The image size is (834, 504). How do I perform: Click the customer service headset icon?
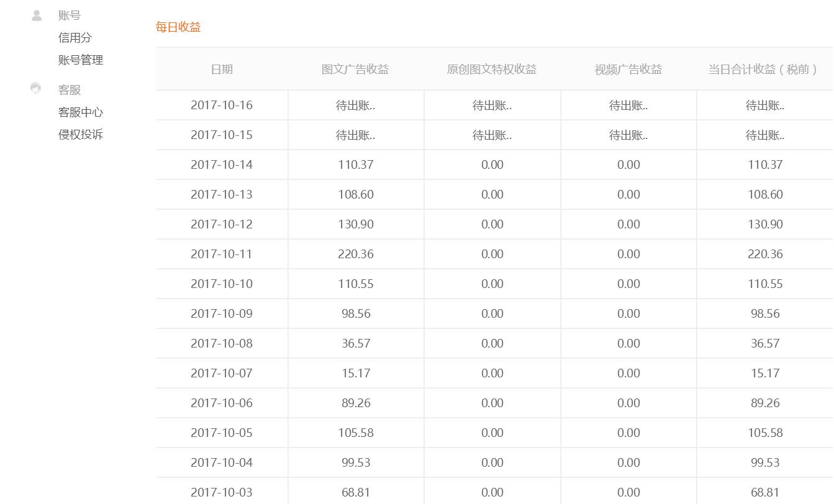coord(35,88)
